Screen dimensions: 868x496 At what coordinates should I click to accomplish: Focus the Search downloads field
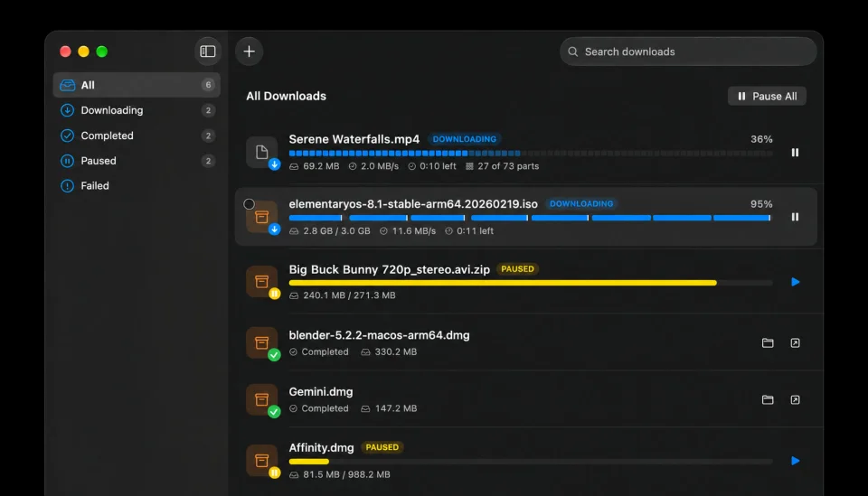[x=688, y=51]
